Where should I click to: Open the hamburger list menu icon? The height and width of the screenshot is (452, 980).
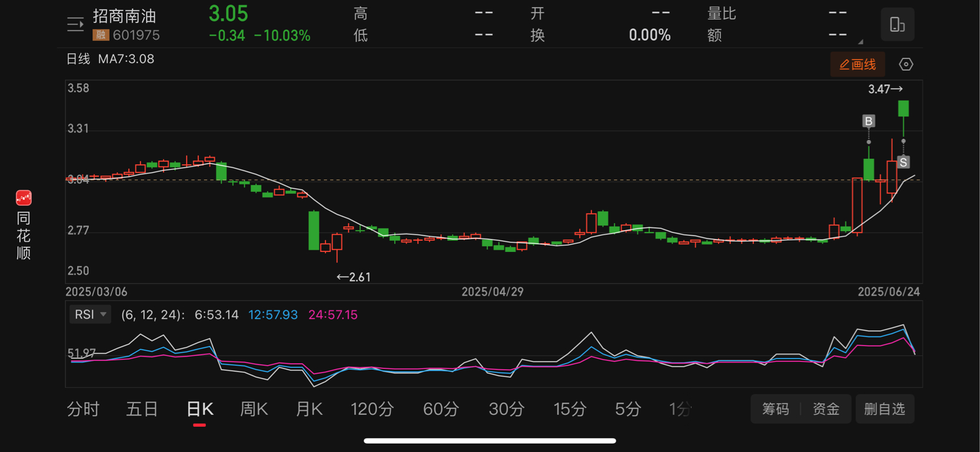(x=75, y=25)
